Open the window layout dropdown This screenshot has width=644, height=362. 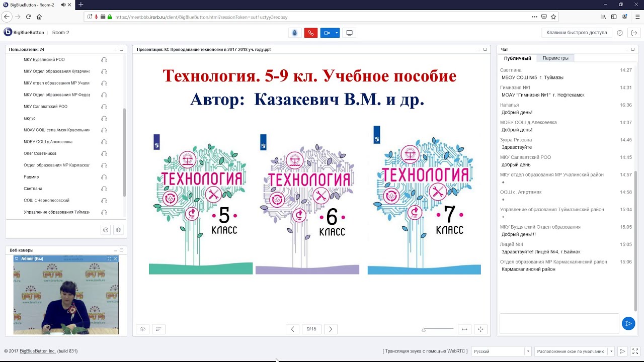click(x=575, y=351)
